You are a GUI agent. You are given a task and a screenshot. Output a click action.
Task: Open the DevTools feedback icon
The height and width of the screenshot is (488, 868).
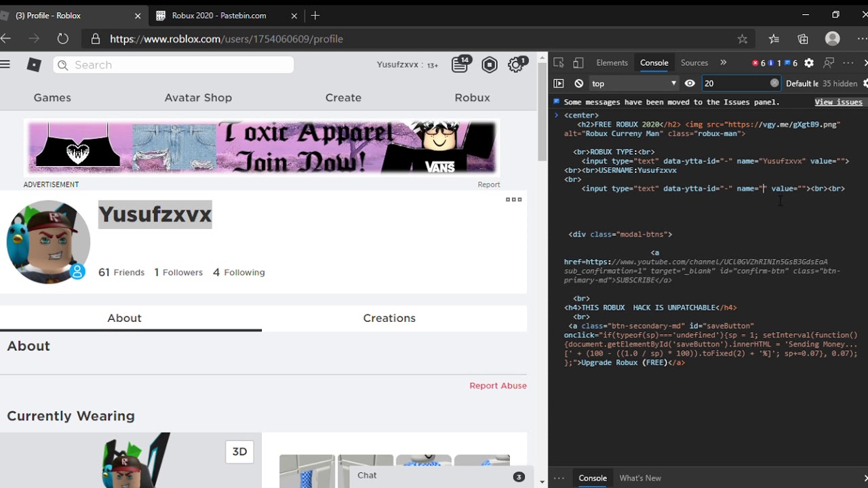829,62
